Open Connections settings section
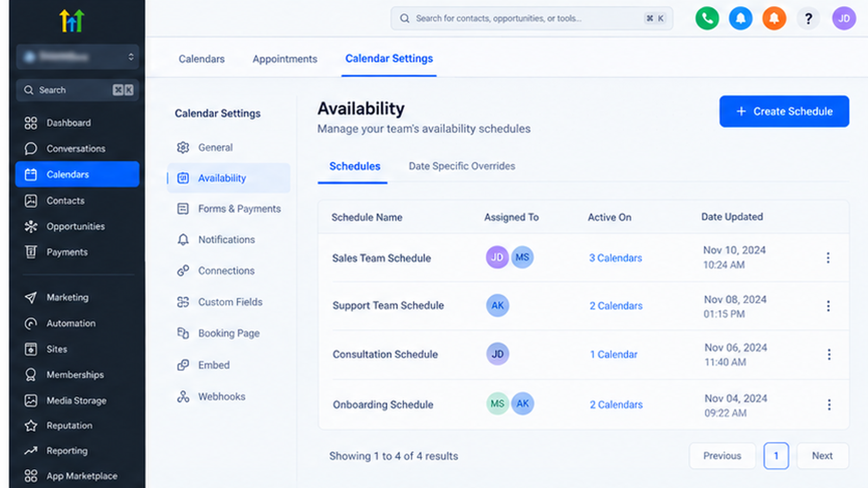868x488 pixels. click(228, 271)
